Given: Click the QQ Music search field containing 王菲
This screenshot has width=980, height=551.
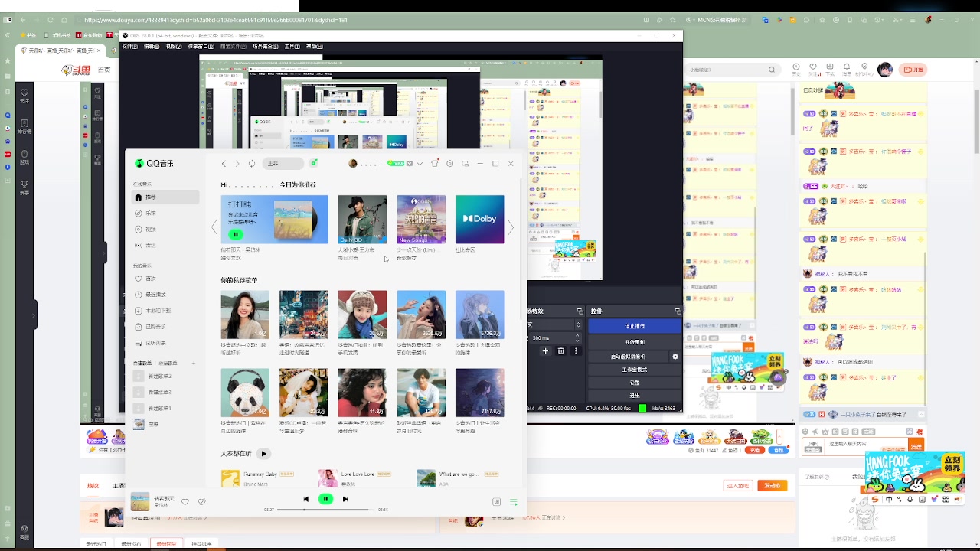Looking at the screenshot, I should [283, 164].
